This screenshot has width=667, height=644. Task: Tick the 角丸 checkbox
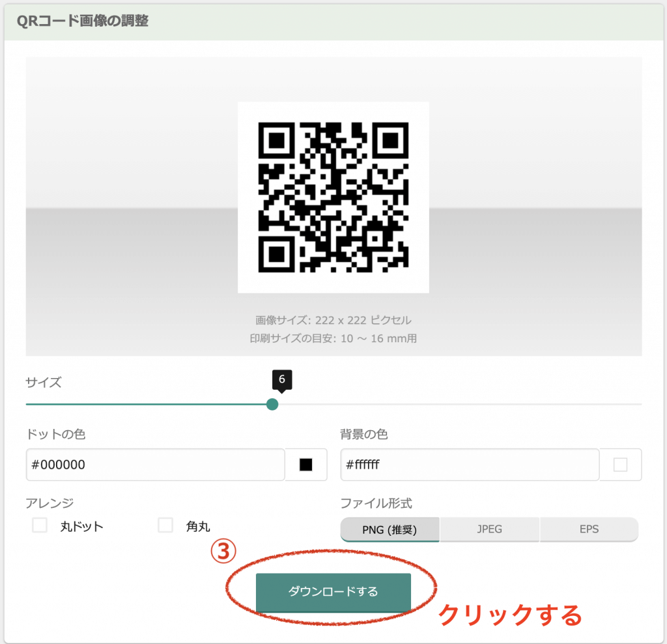click(x=165, y=525)
